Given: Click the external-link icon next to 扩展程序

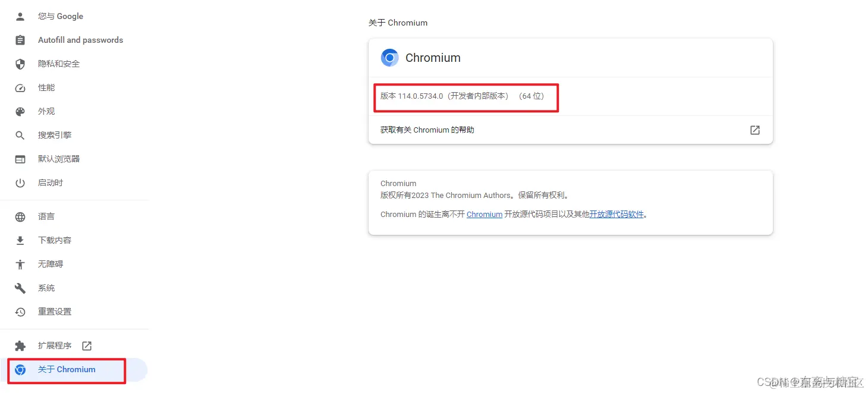Looking at the screenshot, I should pyautogui.click(x=87, y=345).
